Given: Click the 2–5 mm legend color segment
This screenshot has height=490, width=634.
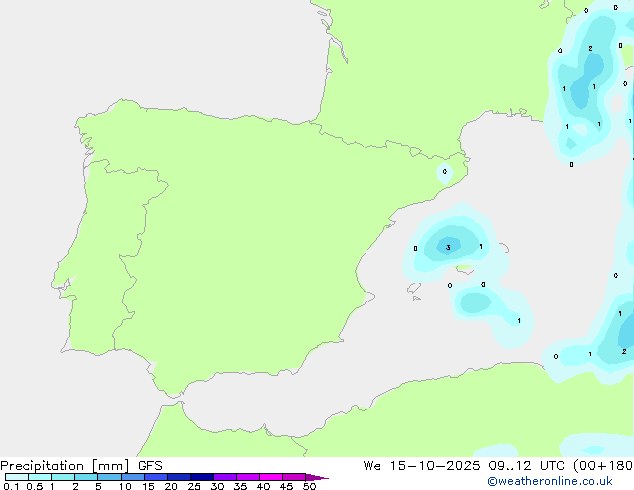Looking at the screenshot, I should point(86,477).
